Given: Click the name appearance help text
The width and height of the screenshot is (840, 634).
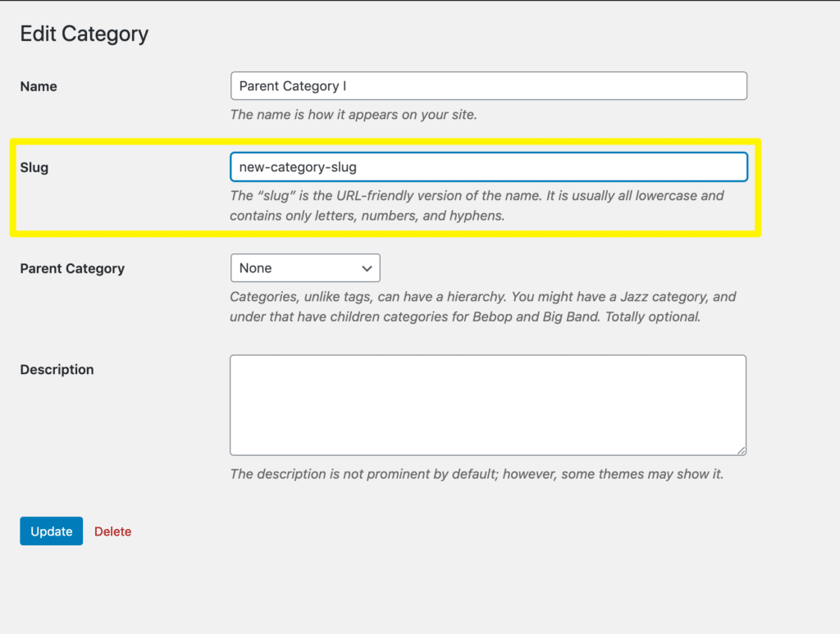Looking at the screenshot, I should (353, 115).
